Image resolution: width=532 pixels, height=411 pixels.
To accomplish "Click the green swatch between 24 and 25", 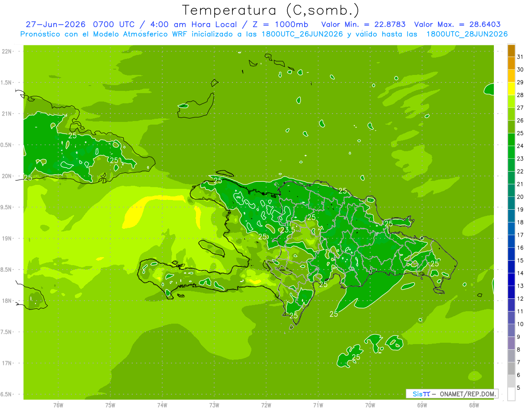I will point(511,140).
